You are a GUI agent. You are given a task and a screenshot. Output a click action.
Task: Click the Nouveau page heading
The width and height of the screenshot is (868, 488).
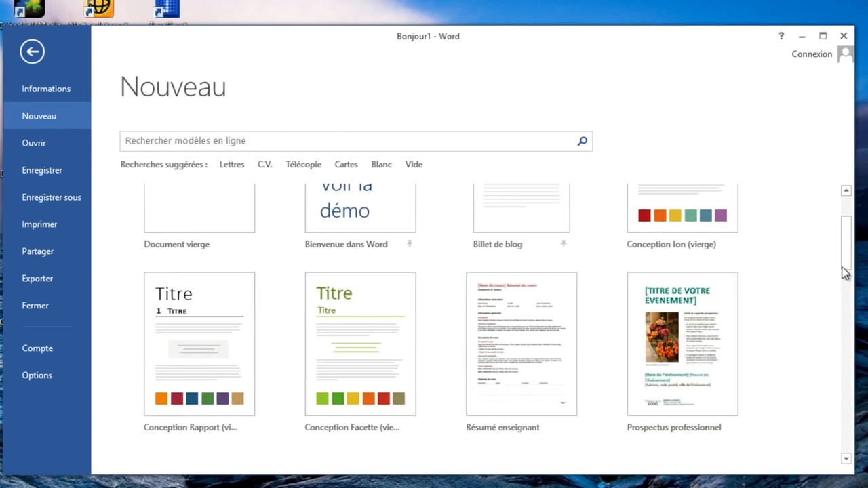[173, 87]
